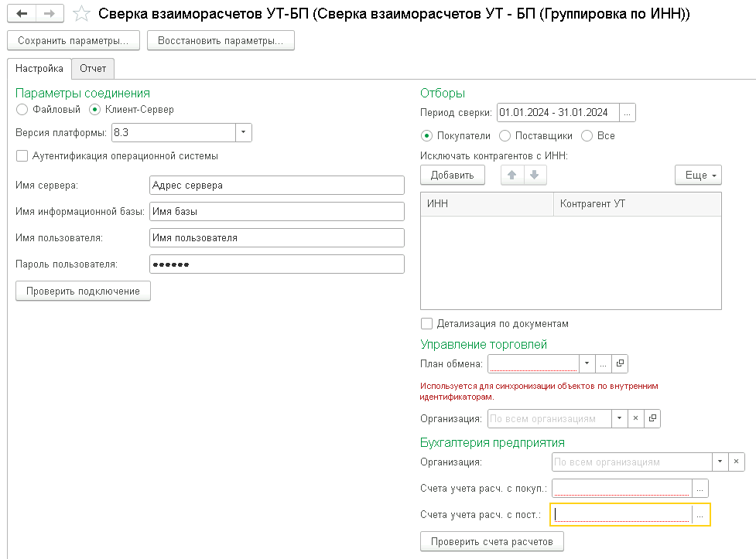Click into the Имя сервера input field
The image size is (756, 559).
(x=276, y=186)
